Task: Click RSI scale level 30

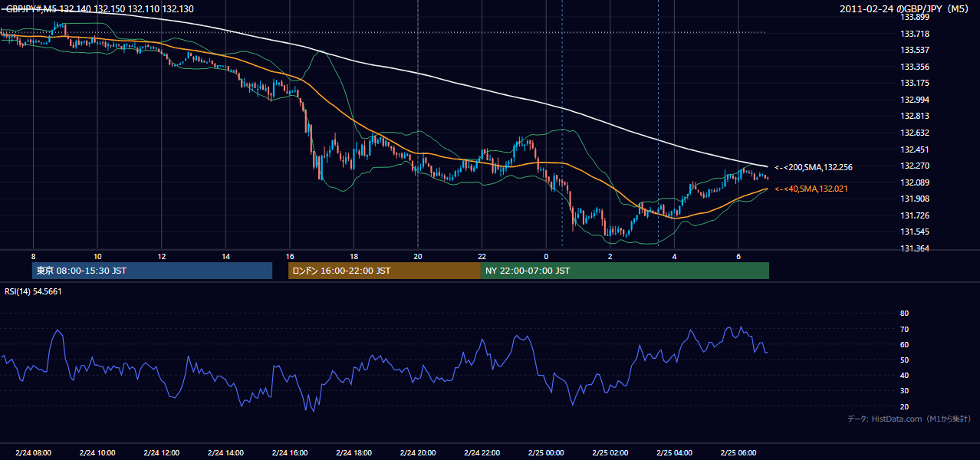Action: click(904, 391)
